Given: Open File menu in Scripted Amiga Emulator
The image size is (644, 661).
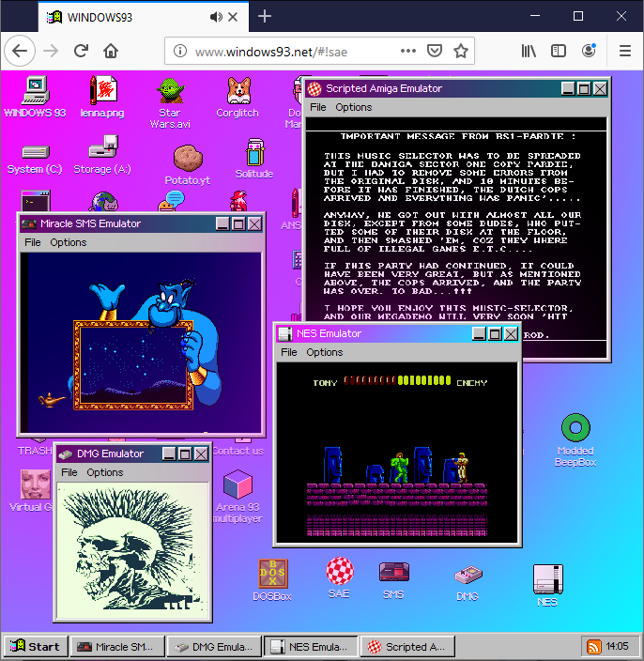Looking at the screenshot, I should [318, 107].
